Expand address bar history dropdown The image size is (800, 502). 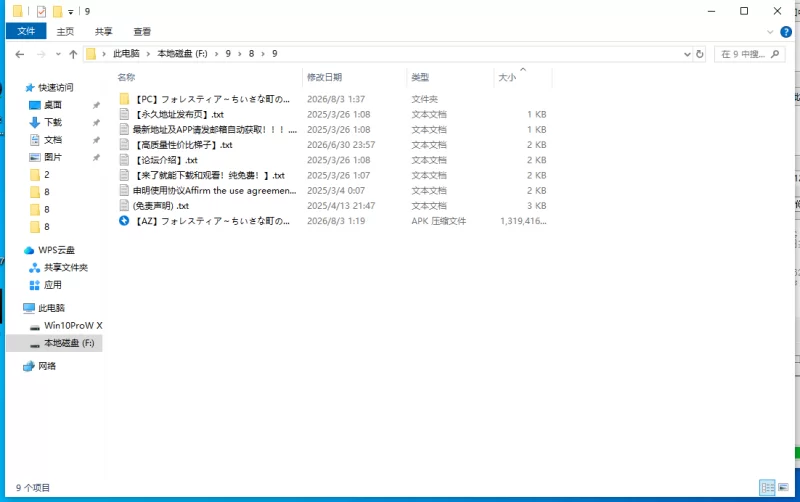point(687,54)
